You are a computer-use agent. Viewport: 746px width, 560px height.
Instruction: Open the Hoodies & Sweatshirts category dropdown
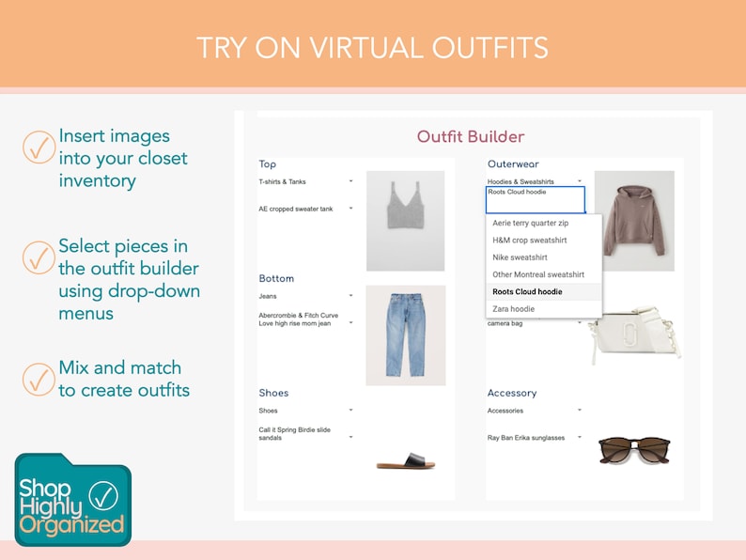tap(580, 181)
